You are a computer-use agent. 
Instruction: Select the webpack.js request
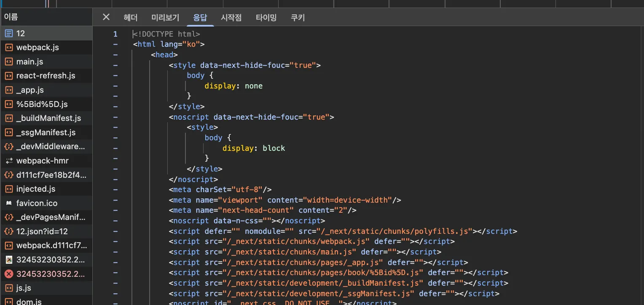coord(46,48)
